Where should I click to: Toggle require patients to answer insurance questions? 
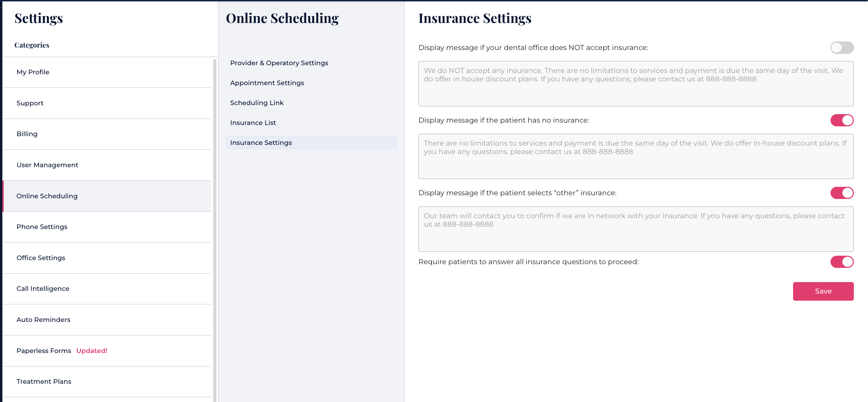pos(842,262)
